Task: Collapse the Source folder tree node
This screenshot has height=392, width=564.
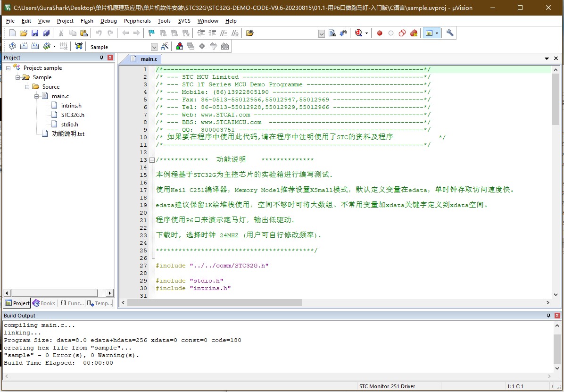Action: (27, 87)
